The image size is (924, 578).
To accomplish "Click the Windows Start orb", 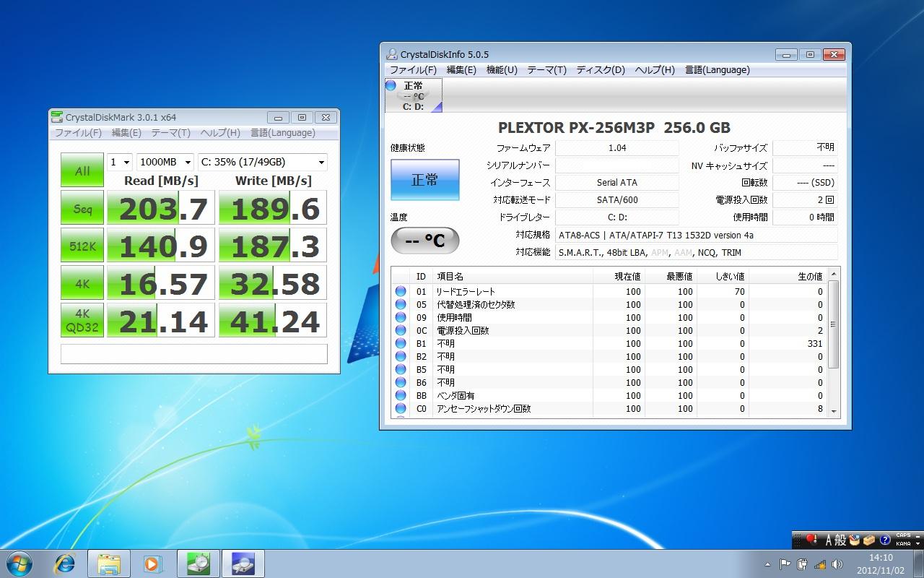I will coord(19,563).
